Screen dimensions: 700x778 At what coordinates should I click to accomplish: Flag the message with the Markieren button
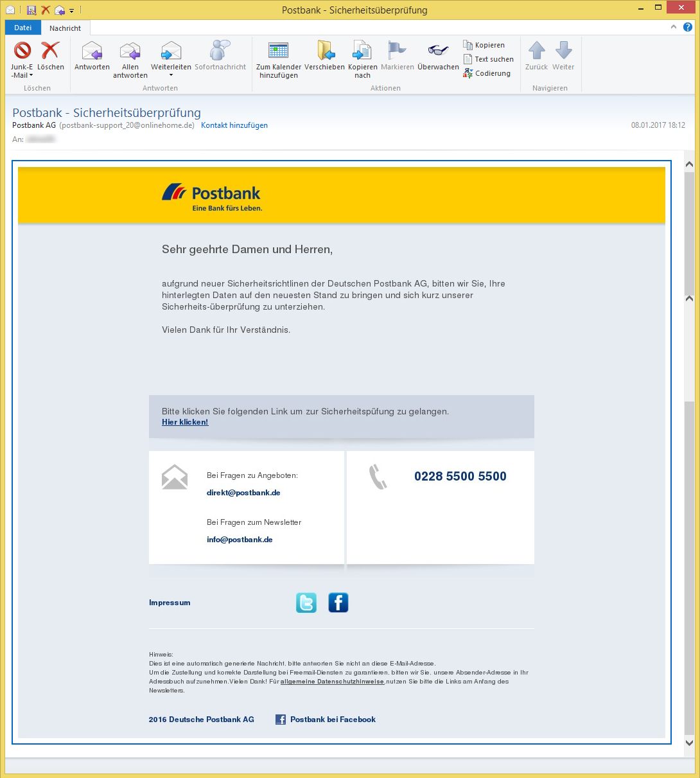point(398,56)
